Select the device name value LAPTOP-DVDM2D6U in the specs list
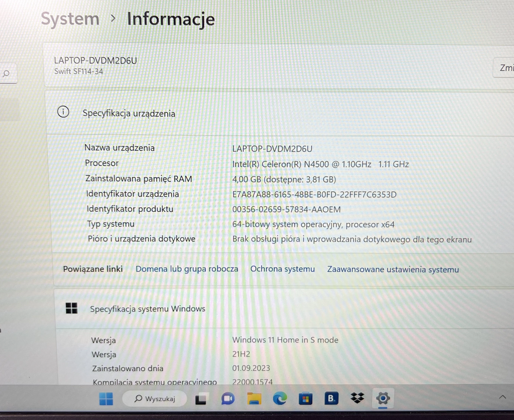Screen dimensions: 514x420 [272, 149]
